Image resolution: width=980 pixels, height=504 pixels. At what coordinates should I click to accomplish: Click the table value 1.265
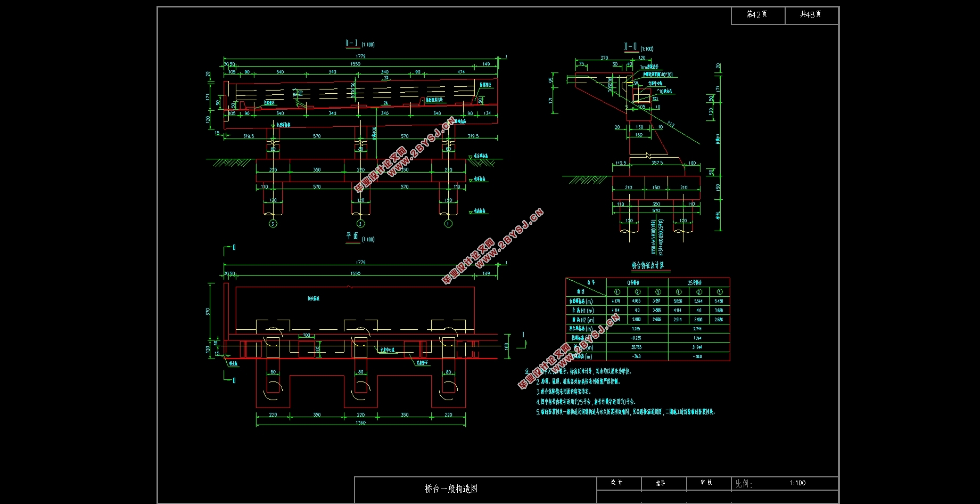click(636, 329)
